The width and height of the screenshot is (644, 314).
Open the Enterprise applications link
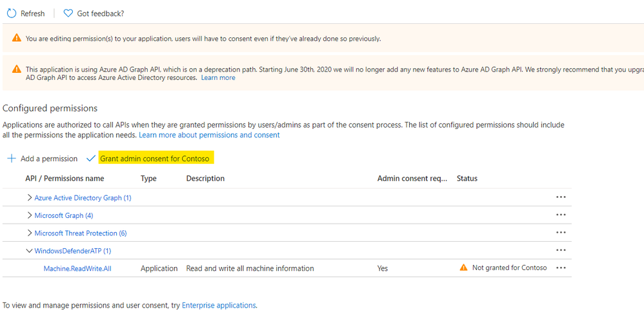[219, 305]
